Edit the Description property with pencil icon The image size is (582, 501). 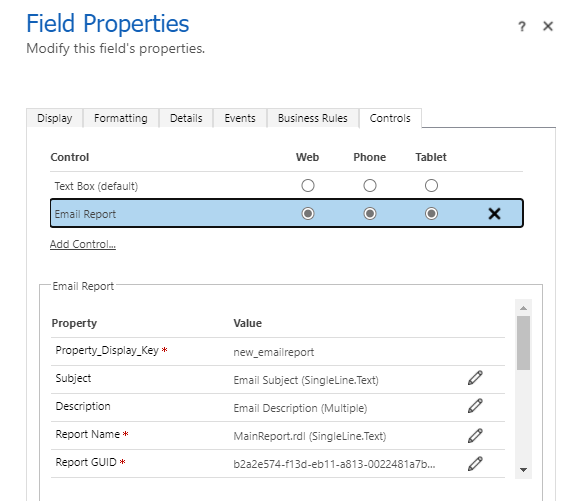(x=475, y=406)
